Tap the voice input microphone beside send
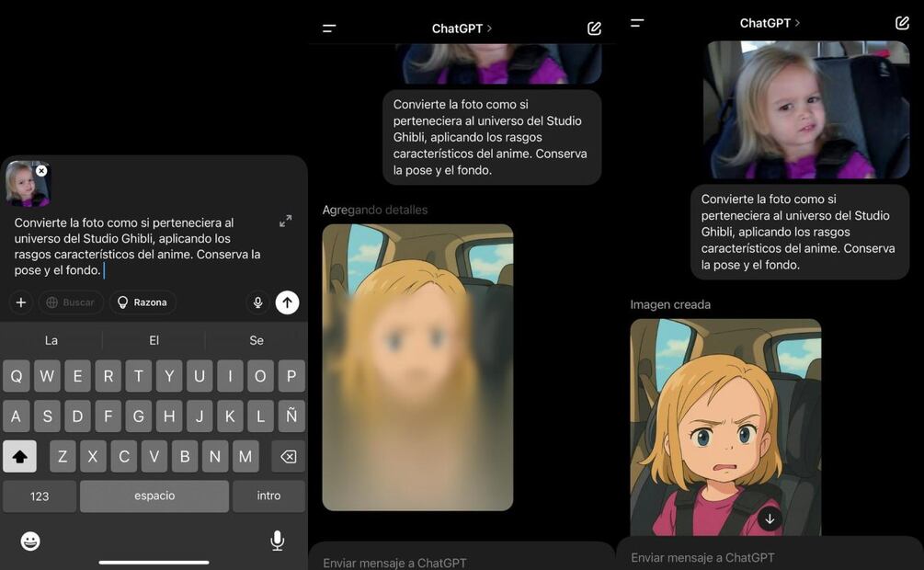 point(257,302)
